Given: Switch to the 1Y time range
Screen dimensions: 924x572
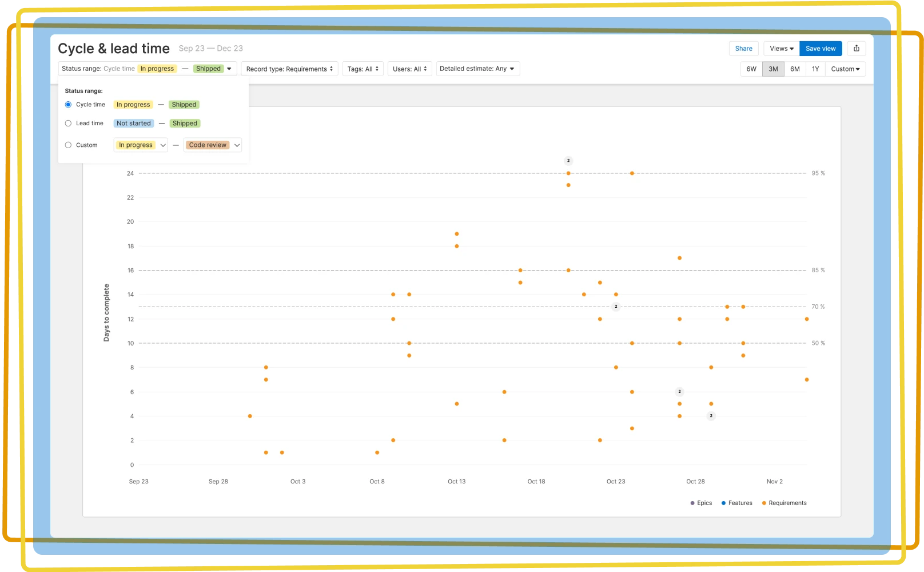Looking at the screenshot, I should click(815, 69).
